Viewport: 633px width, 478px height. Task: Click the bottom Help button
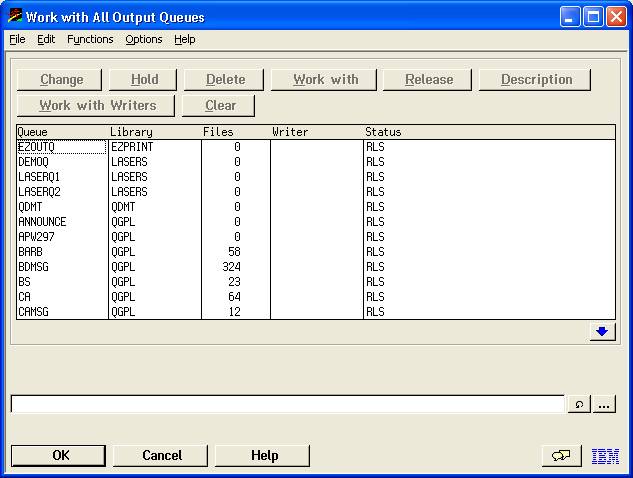tap(262, 455)
